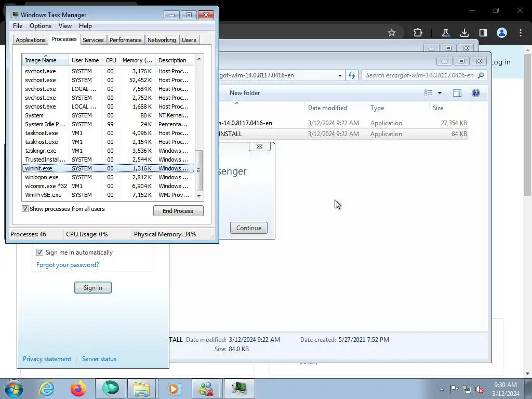
Task: Select the TrustedInstaller process row
Action: click(x=108, y=159)
